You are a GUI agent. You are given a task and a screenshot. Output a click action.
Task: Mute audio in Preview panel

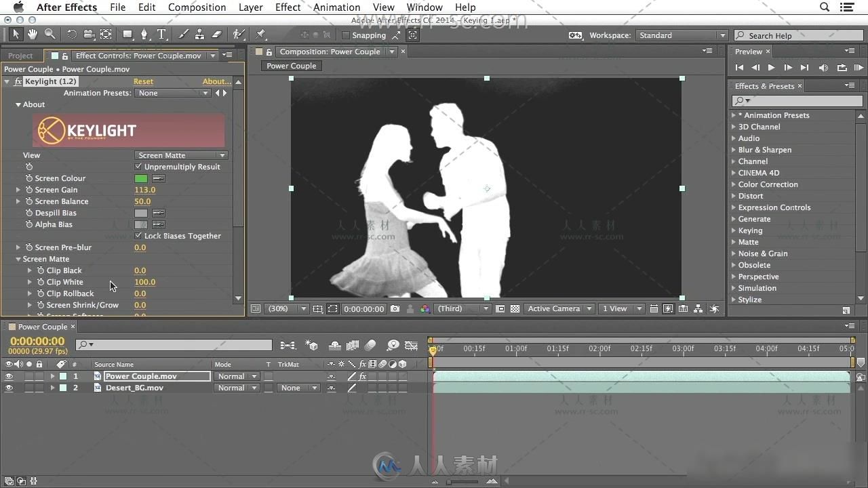tap(823, 68)
